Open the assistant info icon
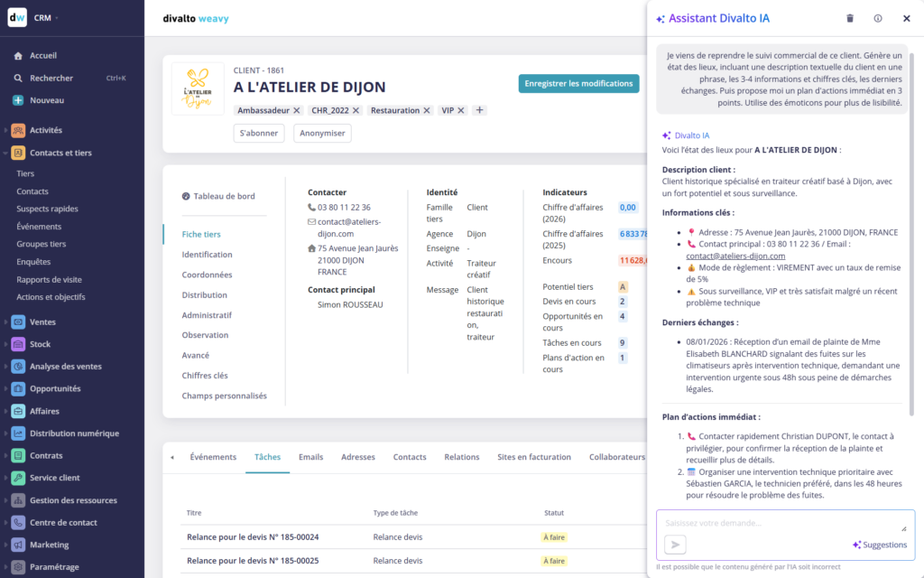924x578 pixels. tap(878, 18)
